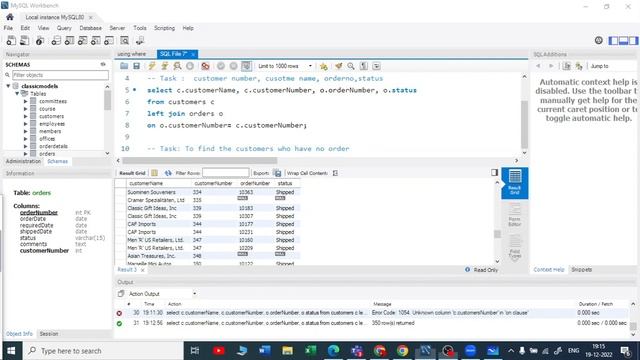Screen dimensions: 640x360
Task: Open the Query menu
Action: click(64, 28)
